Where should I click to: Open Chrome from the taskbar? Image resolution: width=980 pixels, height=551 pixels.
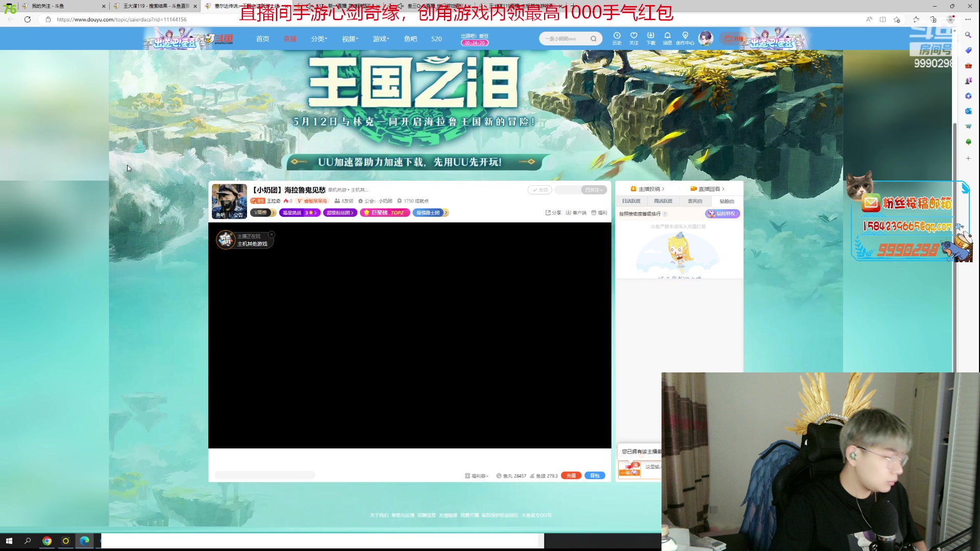pyautogui.click(x=47, y=541)
